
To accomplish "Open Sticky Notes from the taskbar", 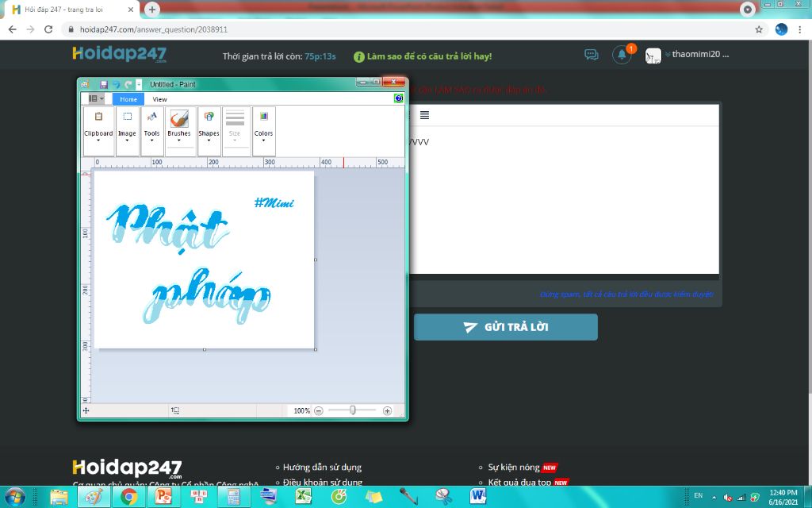I will 373,497.
